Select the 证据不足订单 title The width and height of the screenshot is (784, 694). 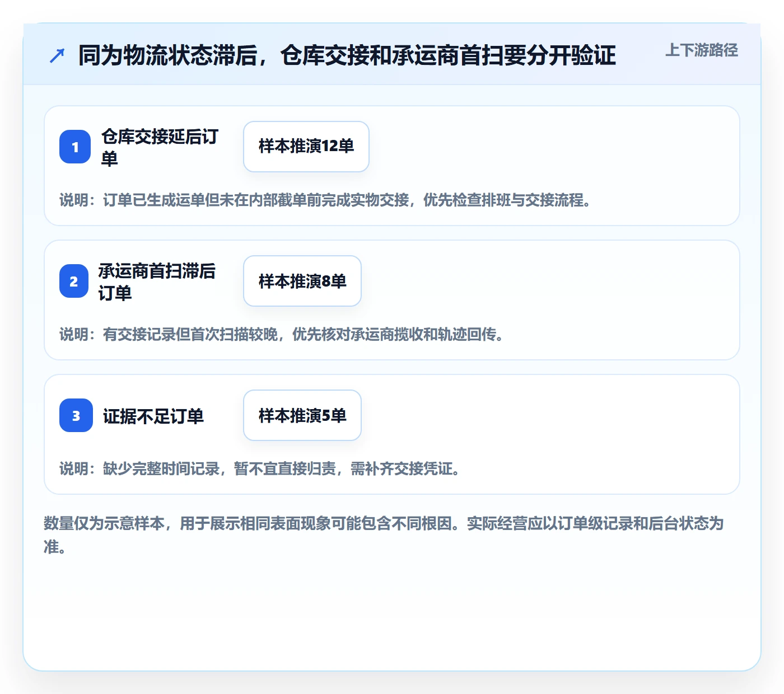tap(153, 416)
